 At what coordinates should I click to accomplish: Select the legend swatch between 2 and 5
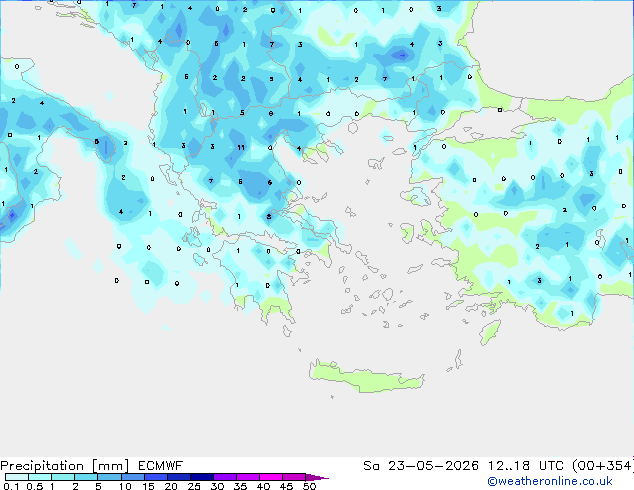pyautogui.click(x=86, y=477)
